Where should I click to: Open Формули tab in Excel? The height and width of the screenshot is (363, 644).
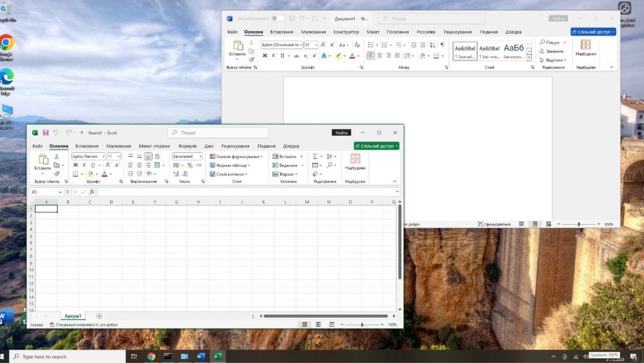(187, 146)
